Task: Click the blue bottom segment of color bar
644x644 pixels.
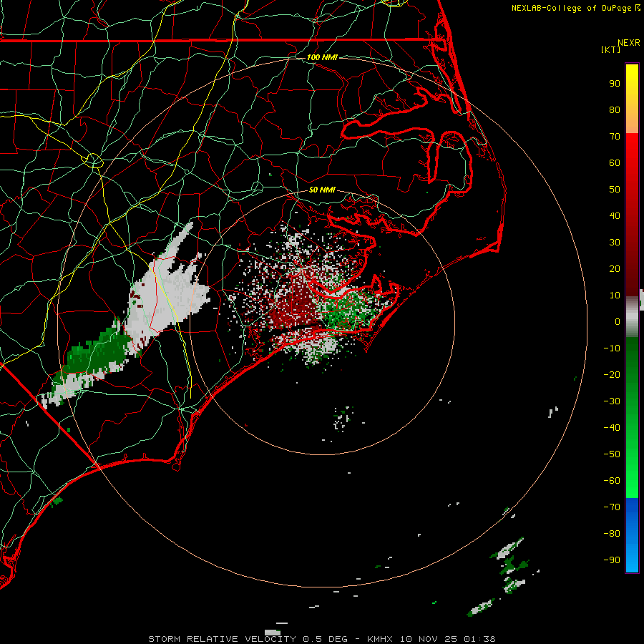Action: click(632, 535)
